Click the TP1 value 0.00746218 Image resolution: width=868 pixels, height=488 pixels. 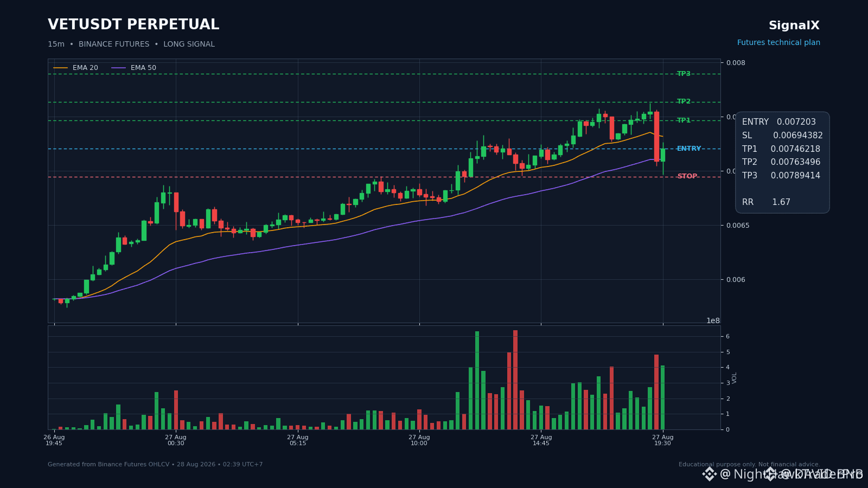tap(795, 149)
